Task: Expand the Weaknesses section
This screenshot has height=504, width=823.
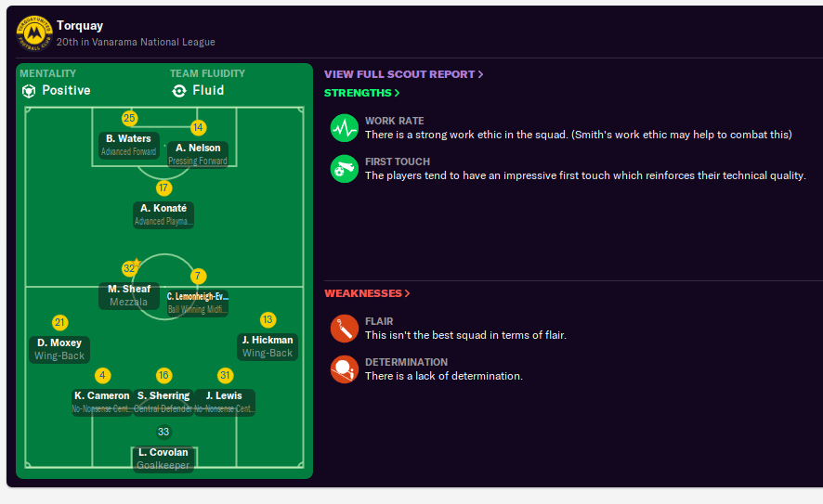Action: 367,293
